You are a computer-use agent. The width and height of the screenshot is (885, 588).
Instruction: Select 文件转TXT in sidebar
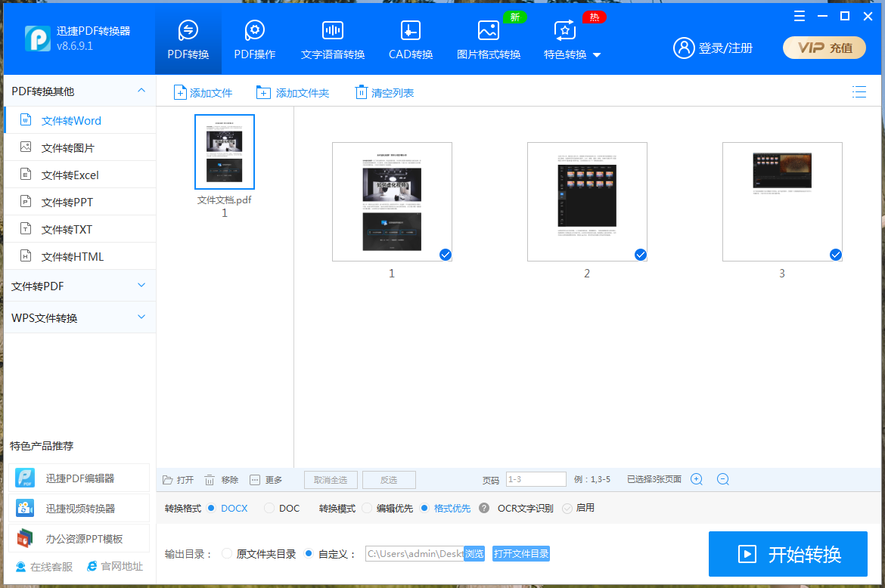click(79, 229)
